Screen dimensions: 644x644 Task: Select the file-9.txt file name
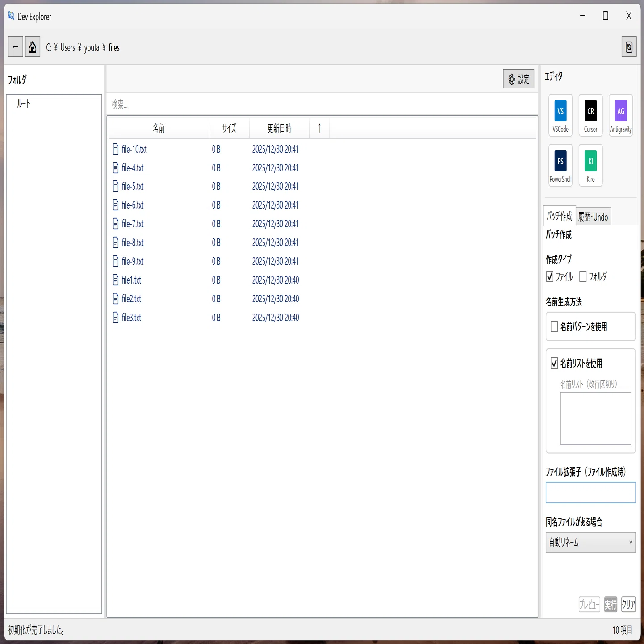pyautogui.click(x=133, y=261)
